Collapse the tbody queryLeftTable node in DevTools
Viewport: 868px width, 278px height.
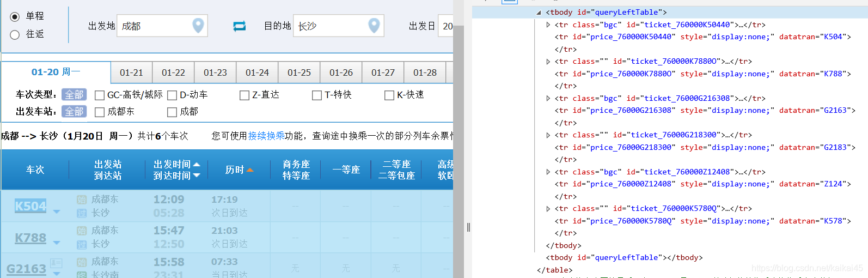(539, 12)
